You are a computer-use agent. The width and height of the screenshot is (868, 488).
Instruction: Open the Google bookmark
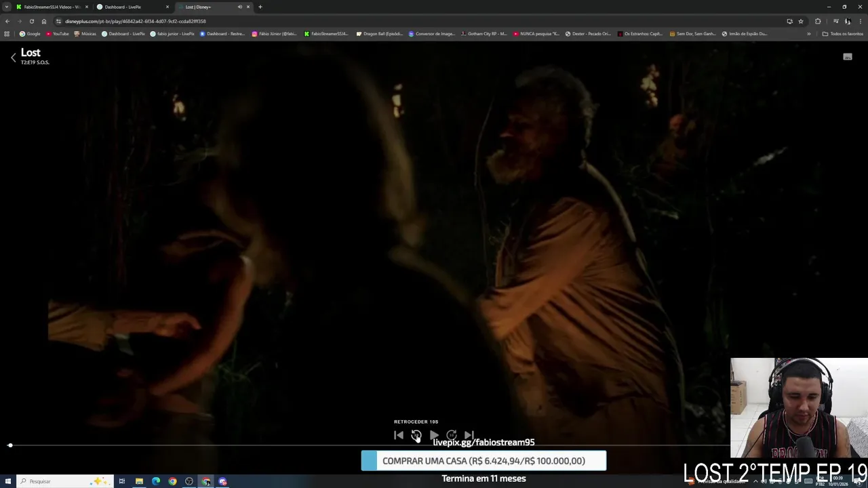coord(30,34)
